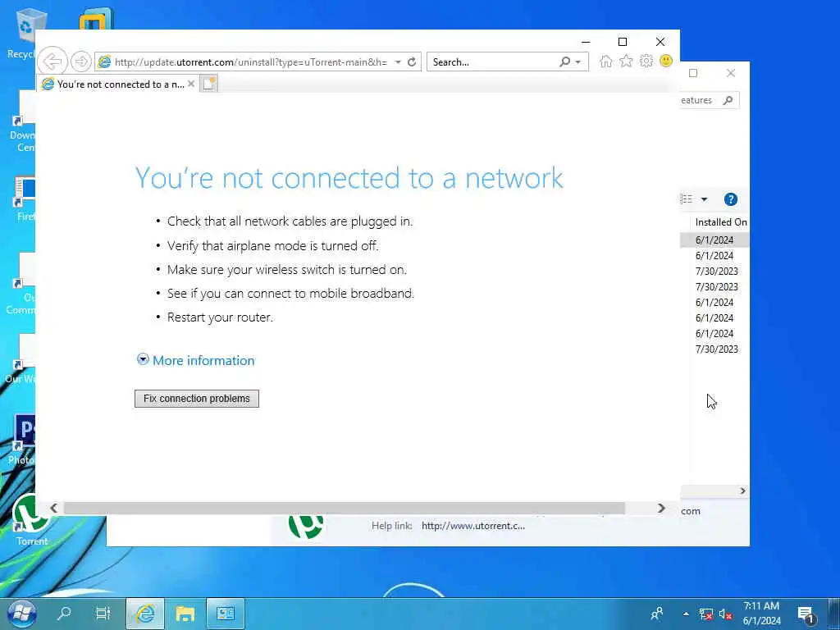This screenshot has height=630, width=840.
Task: Maximize the Programs and Features window
Action: (x=693, y=73)
